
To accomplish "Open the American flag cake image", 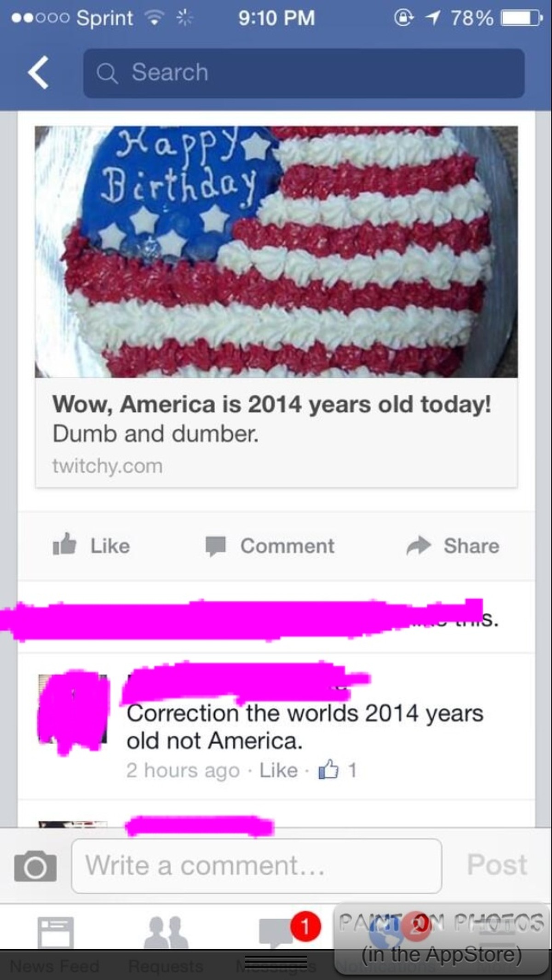I will [276, 252].
